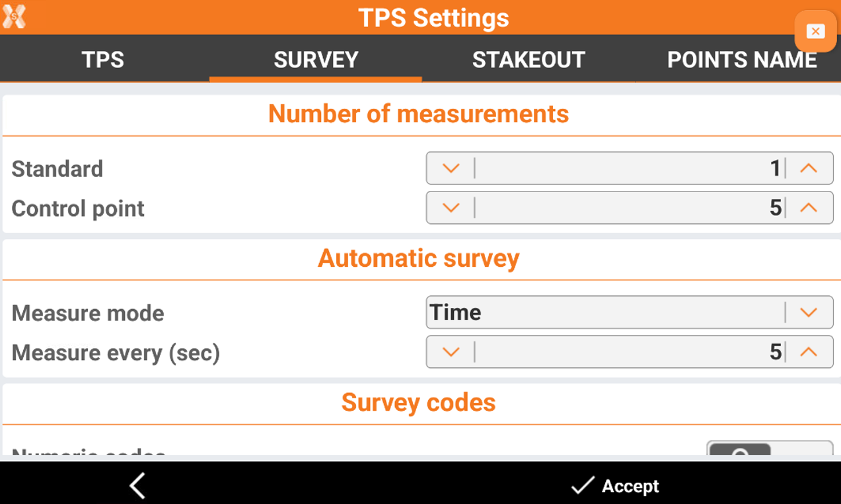Increase the Measure every (sec) value
Viewport: 841px width, 504px height.
coord(809,352)
